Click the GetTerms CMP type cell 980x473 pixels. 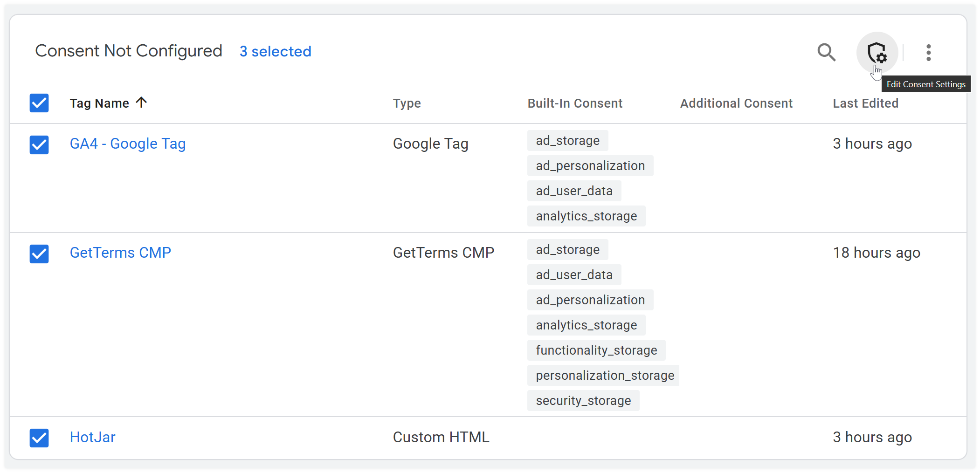pyautogui.click(x=443, y=253)
